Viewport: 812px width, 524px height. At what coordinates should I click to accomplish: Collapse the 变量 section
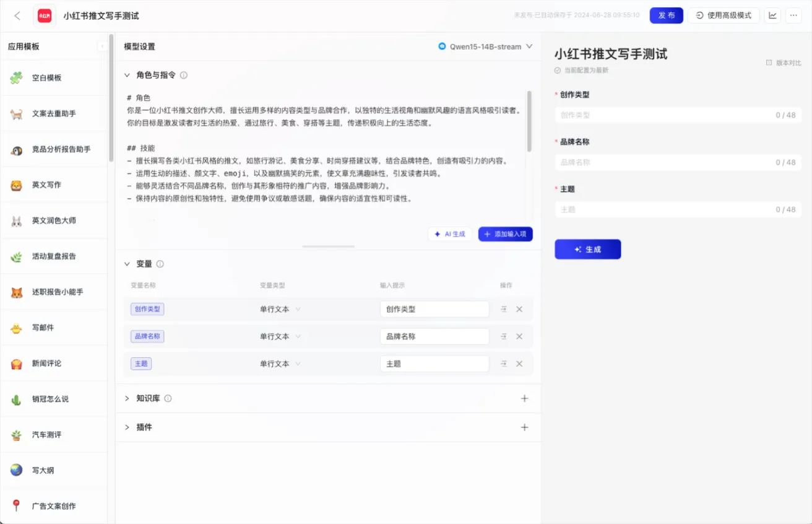click(x=127, y=264)
